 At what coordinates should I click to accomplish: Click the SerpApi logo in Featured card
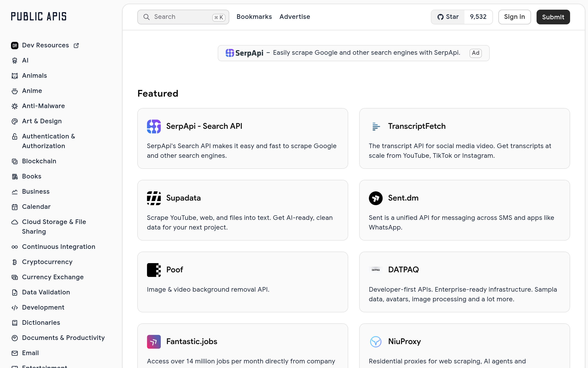pyautogui.click(x=154, y=126)
